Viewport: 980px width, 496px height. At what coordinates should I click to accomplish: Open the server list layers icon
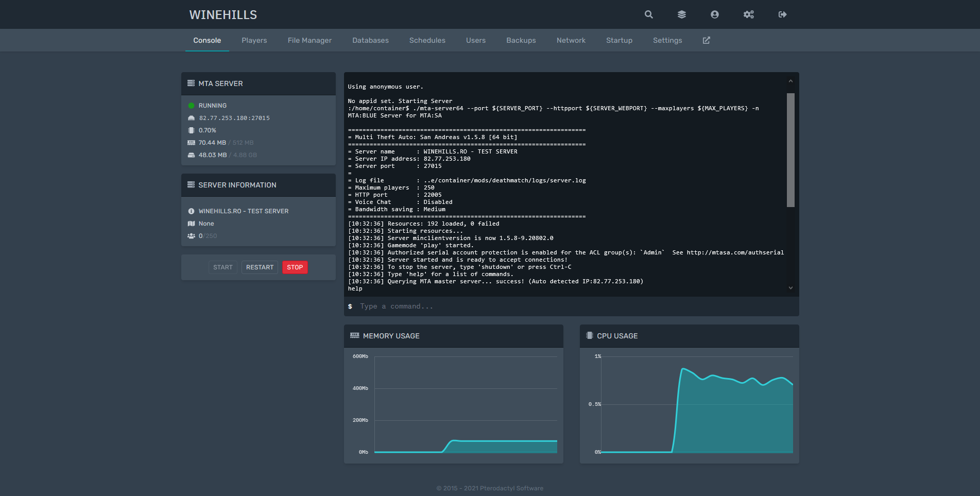pyautogui.click(x=681, y=14)
